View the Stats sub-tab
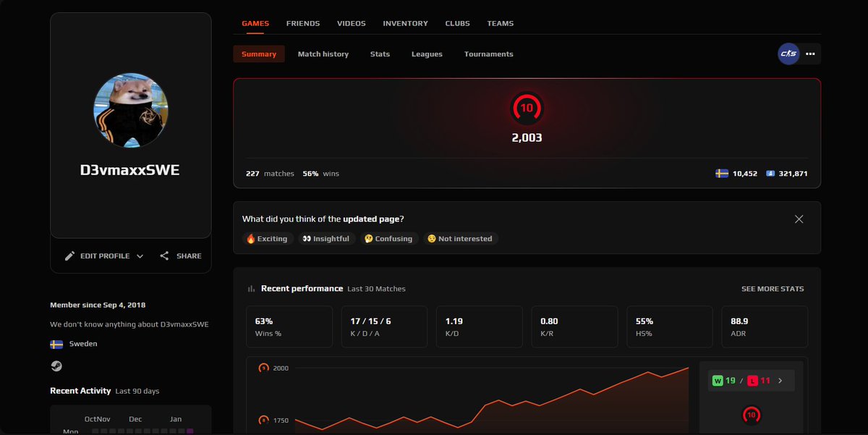868x435 pixels. tap(380, 54)
